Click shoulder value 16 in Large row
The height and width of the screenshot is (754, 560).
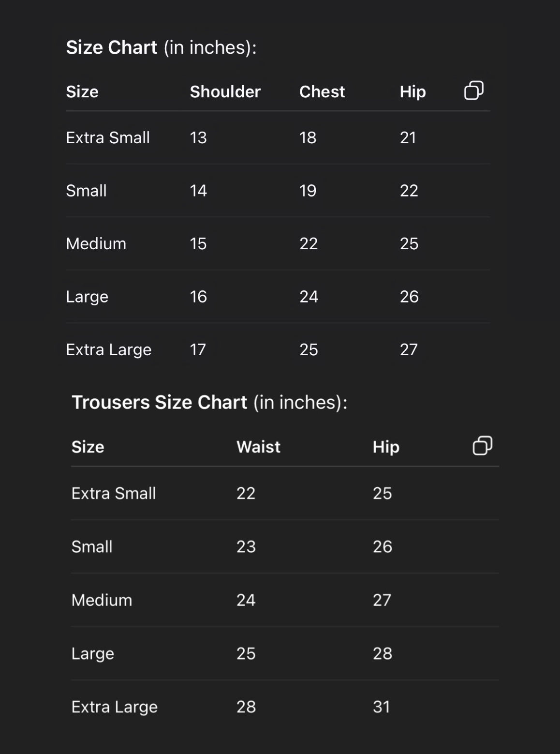pos(198,297)
